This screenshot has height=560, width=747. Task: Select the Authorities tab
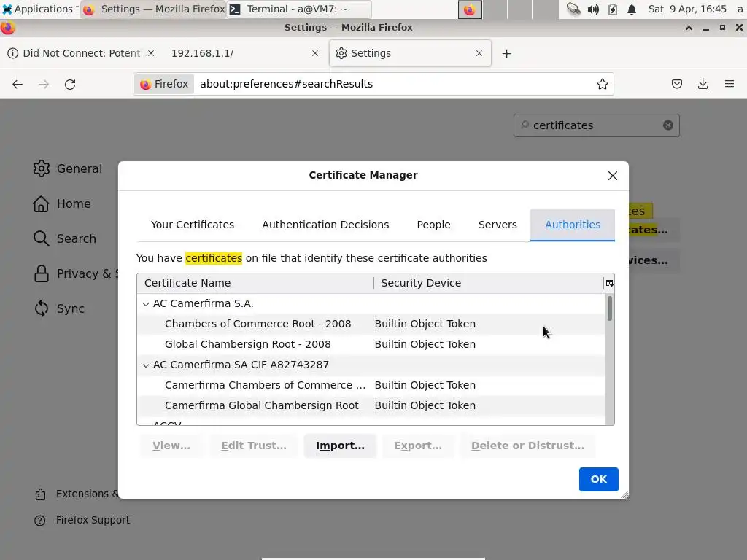[x=572, y=225]
